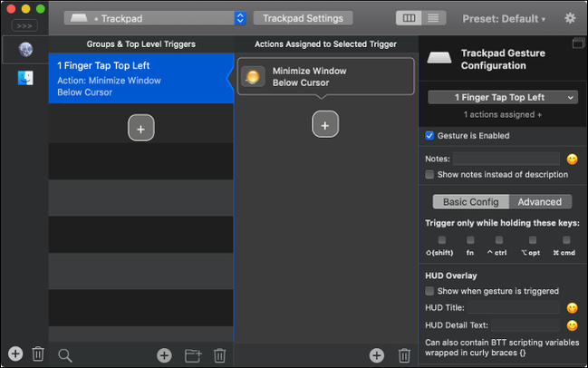The width and height of the screenshot is (588, 368).
Task: Open the 1 Finger Tap Top Left gesture dropdown
Action: point(503,98)
